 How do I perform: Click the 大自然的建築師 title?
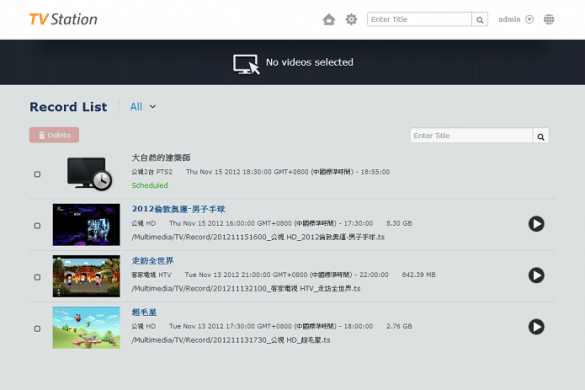[x=161, y=157]
